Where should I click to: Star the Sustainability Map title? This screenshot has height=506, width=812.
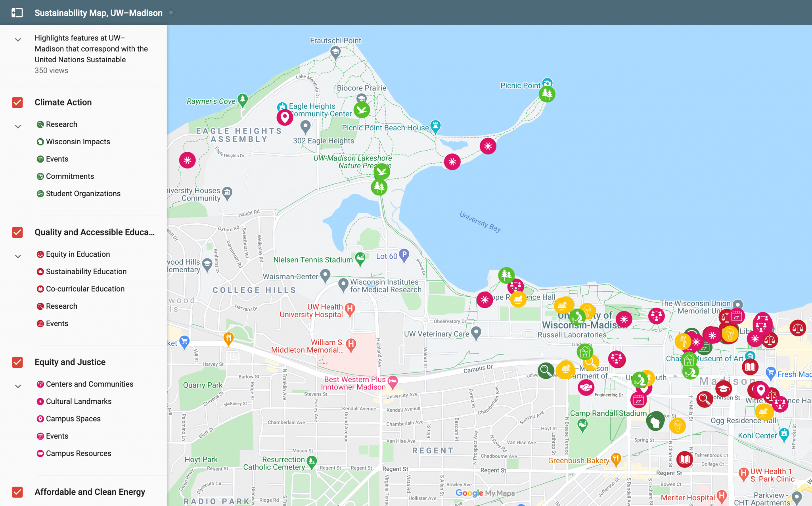[x=171, y=13]
